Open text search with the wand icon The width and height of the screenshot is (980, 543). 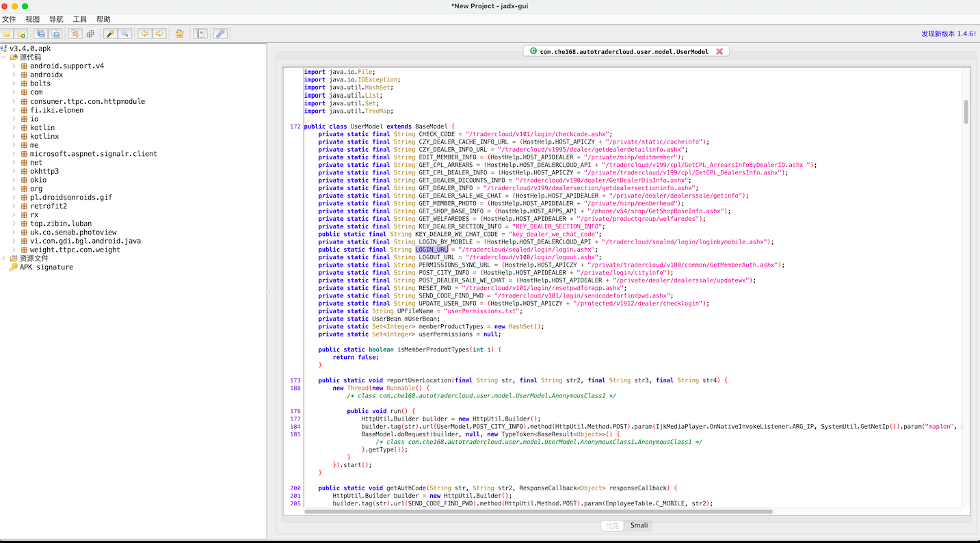coord(110,34)
